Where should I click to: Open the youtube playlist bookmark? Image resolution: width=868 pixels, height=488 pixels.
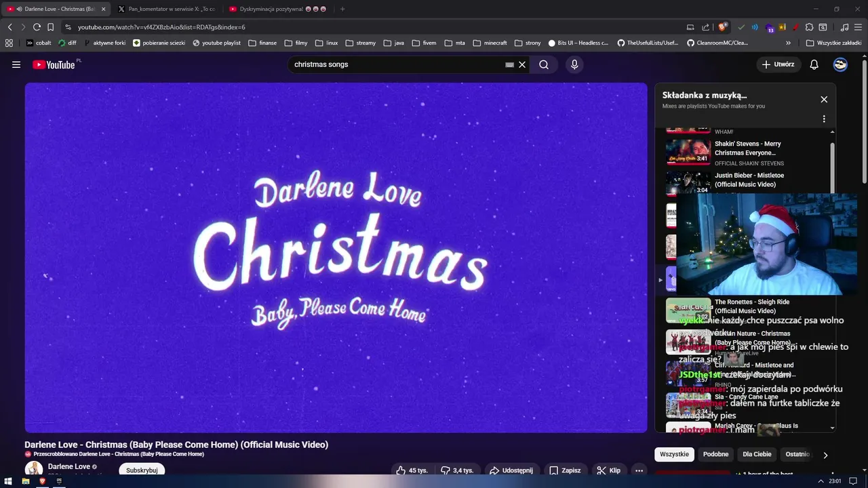pos(216,43)
